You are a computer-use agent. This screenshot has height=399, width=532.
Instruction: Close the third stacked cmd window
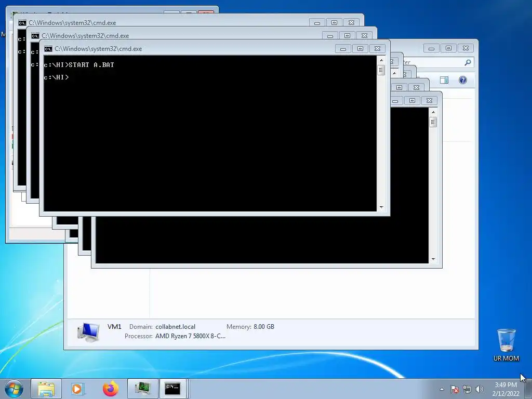[x=352, y=23]
